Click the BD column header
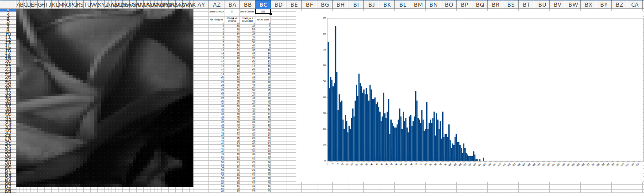This screenshot has height=193, width=644. (x=278, y=4)
